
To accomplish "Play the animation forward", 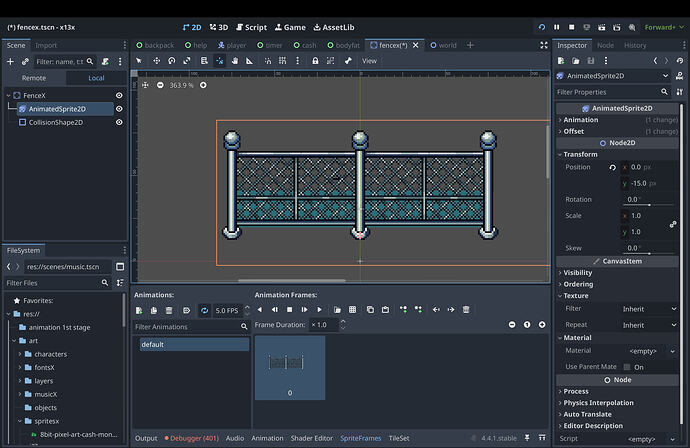I will [x=319, y=310].
